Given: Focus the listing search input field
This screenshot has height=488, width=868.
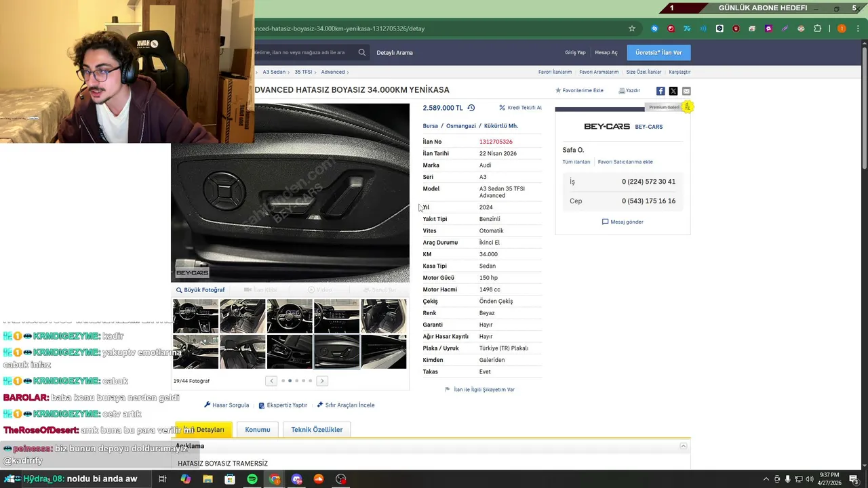Looking at the screenshot, I should [x=304, y=52].
